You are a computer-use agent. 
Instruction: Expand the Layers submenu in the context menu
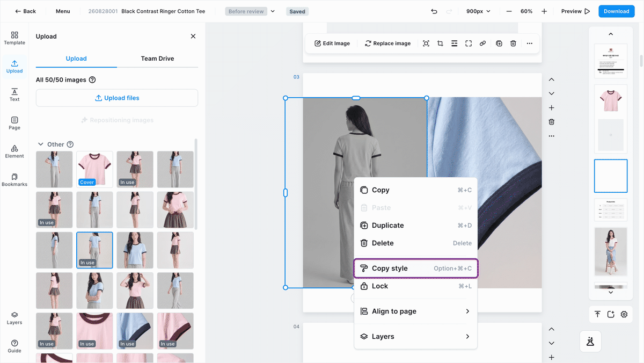tap(415, 337)
